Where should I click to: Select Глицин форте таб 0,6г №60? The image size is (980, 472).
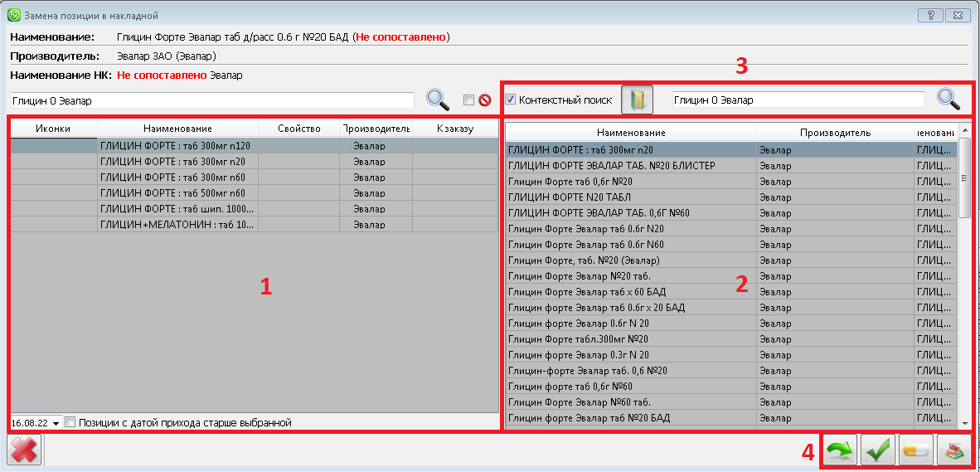[731, 386]
